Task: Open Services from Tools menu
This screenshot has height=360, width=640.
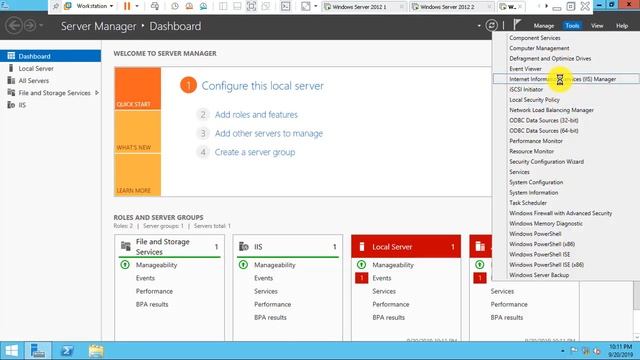Action: [519, 172]
